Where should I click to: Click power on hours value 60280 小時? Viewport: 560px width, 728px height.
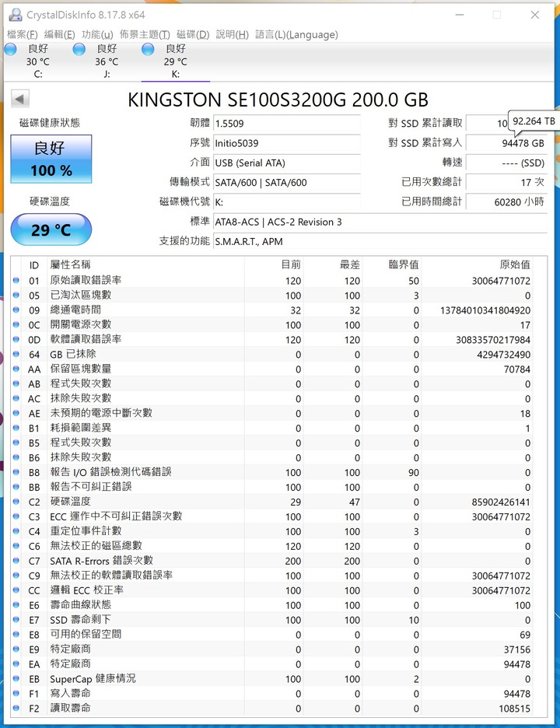[x=506, y=202]
